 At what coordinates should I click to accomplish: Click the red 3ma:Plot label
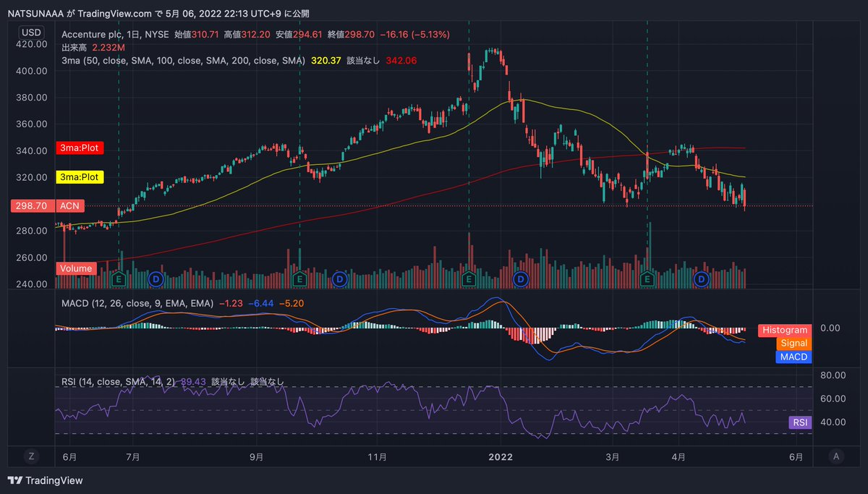coord(80,148)
